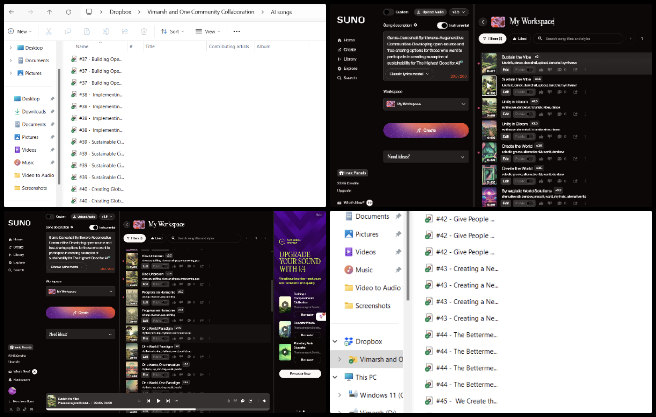Screen dimensions: 656x417
Task: Click Search in the Suno sidebar beside Sustain the Vibe list
Action: pos(347,78)
